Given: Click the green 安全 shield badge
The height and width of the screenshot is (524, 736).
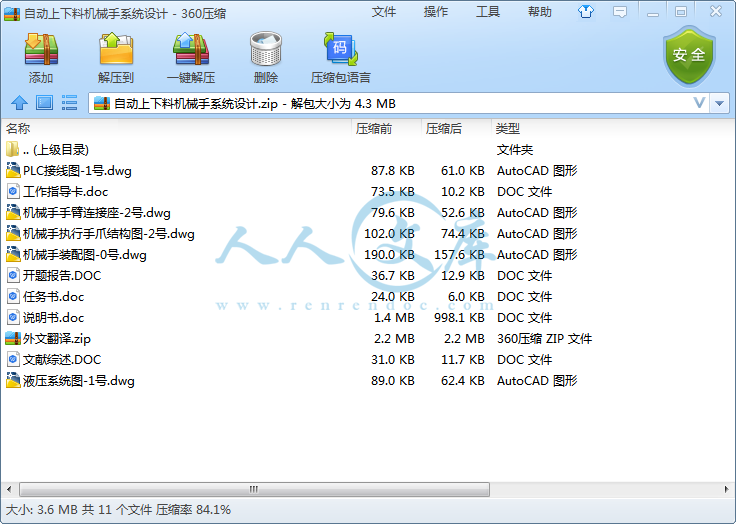Looking at the screenshot, I should pos(689,56).
